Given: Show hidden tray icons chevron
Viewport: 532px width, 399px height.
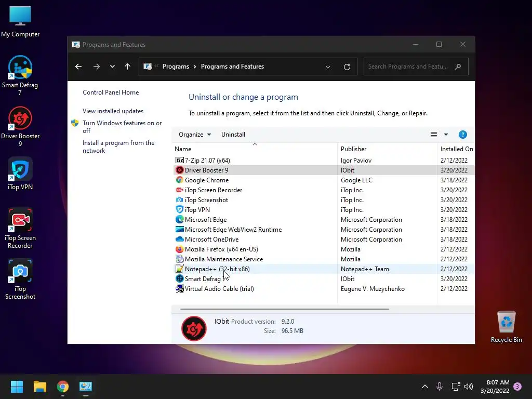Looking at the screenshot, I should click(x=425, y=387).
